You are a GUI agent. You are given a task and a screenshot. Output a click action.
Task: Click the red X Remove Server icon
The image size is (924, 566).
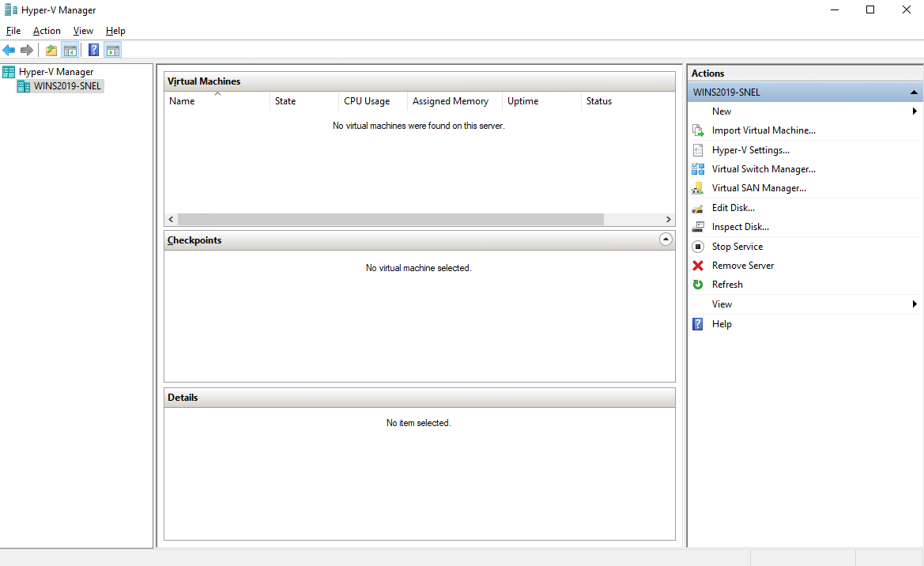[698, 266]
